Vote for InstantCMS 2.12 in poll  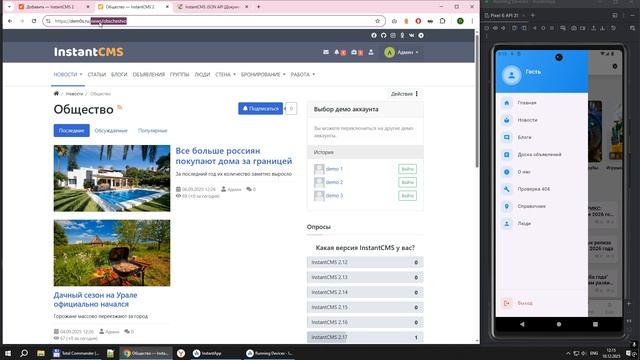click(x=365, y=262)
